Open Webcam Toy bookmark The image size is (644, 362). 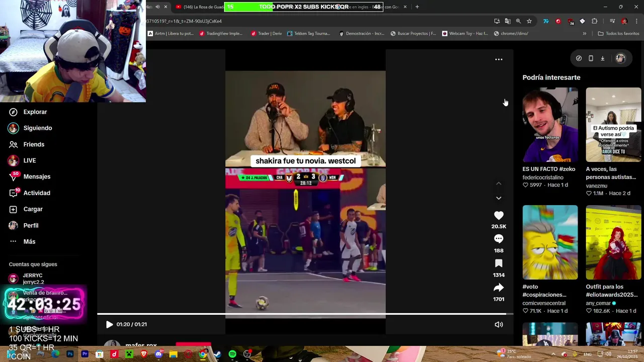pyautogui.click(x=465, y=34)
